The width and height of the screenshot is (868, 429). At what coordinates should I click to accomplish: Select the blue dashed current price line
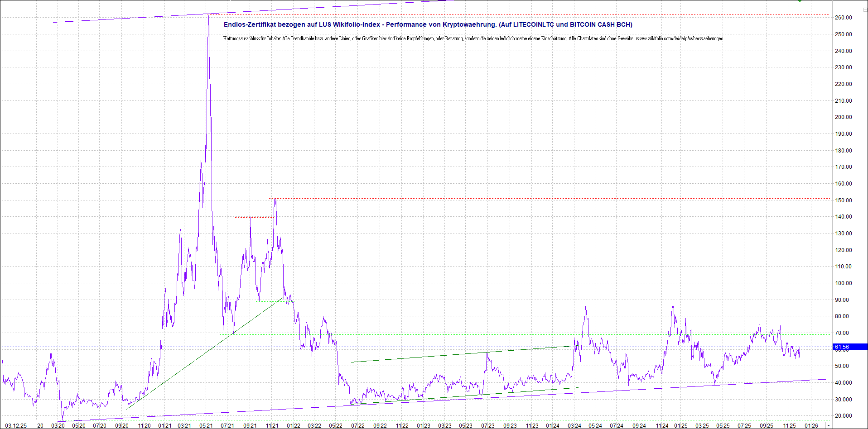[453, 347]
